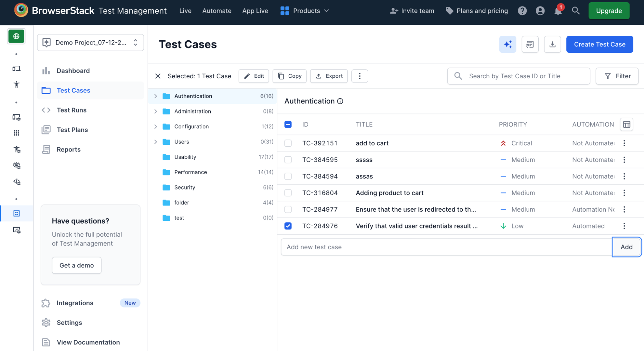
Task: Click the Create Test Case button
Action: click(600, 44)
